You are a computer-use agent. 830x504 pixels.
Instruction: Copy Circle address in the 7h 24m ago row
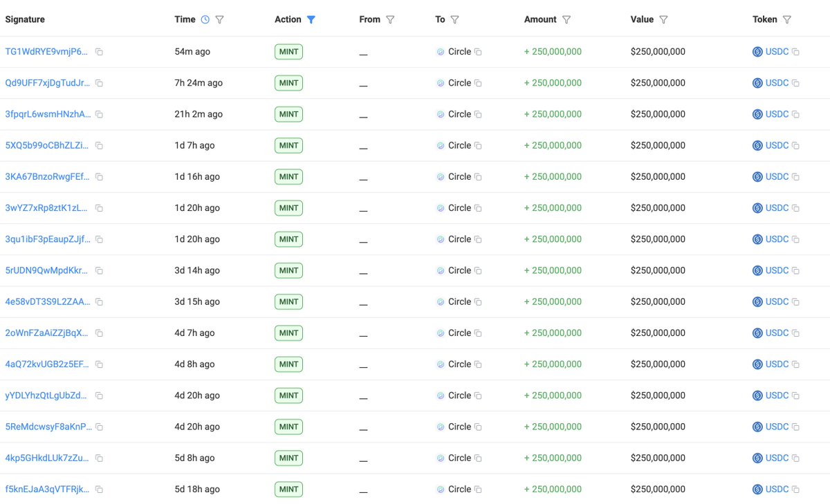[478, 83]
